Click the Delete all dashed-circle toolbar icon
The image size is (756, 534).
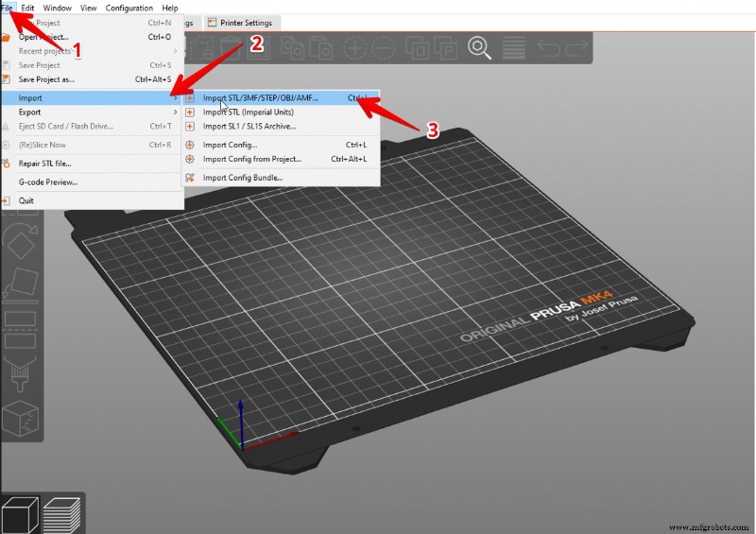click(x=203, y=48)
